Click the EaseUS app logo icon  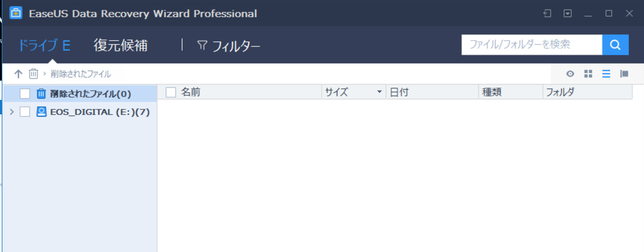click(x=16, y=13)
